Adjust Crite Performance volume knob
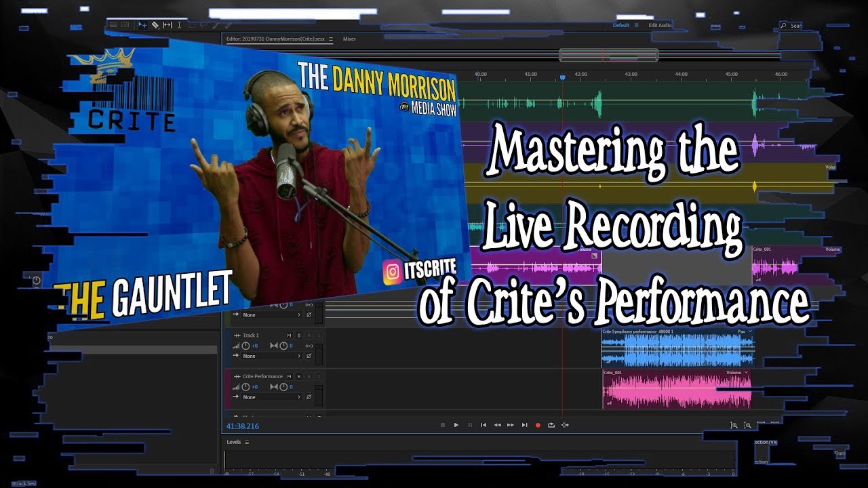Screen dimensions: 868x488 [x=245, y=387]
